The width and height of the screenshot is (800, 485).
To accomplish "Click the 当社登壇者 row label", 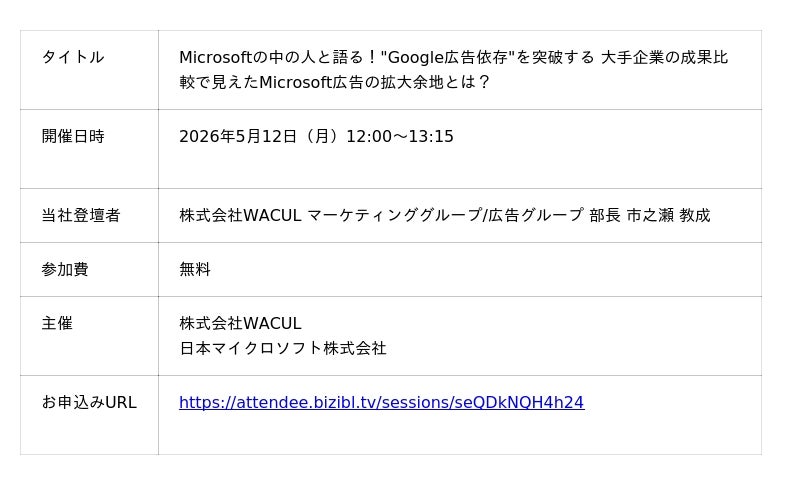I will tap(80, 215).
